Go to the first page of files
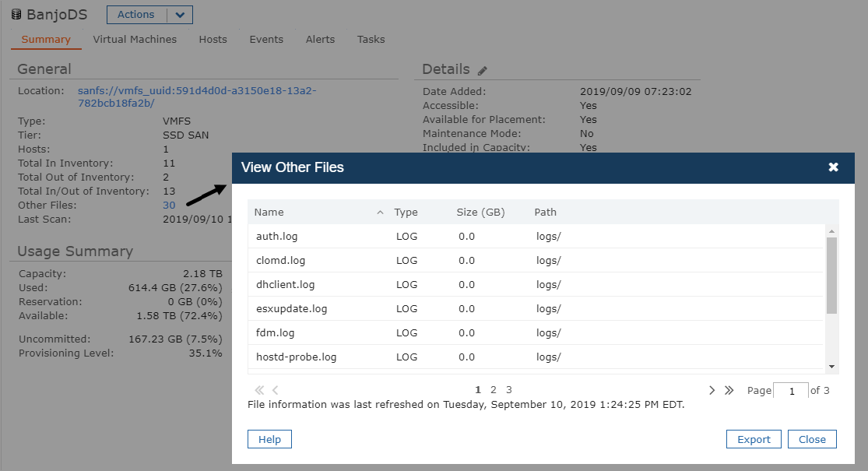 coord(259,390)
